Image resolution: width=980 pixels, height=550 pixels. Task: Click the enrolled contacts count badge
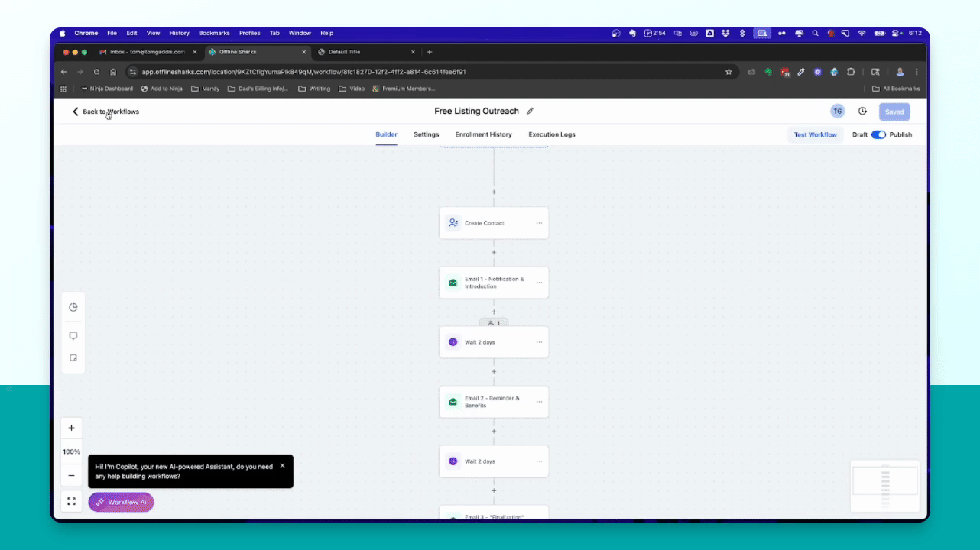494,323
